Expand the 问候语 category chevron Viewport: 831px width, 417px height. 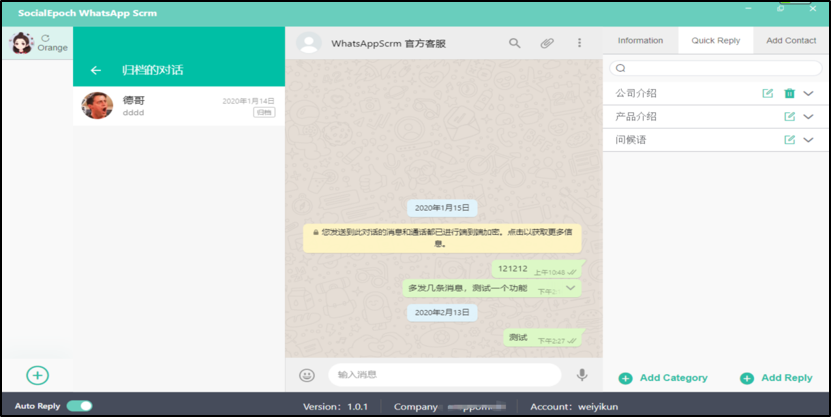[x=808, y=140]
